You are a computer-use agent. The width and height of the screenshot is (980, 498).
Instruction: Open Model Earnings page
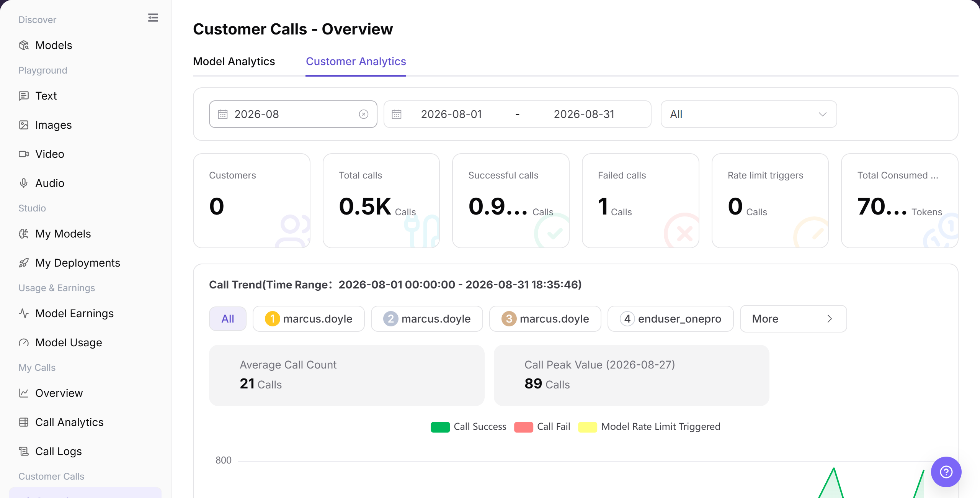66,313
